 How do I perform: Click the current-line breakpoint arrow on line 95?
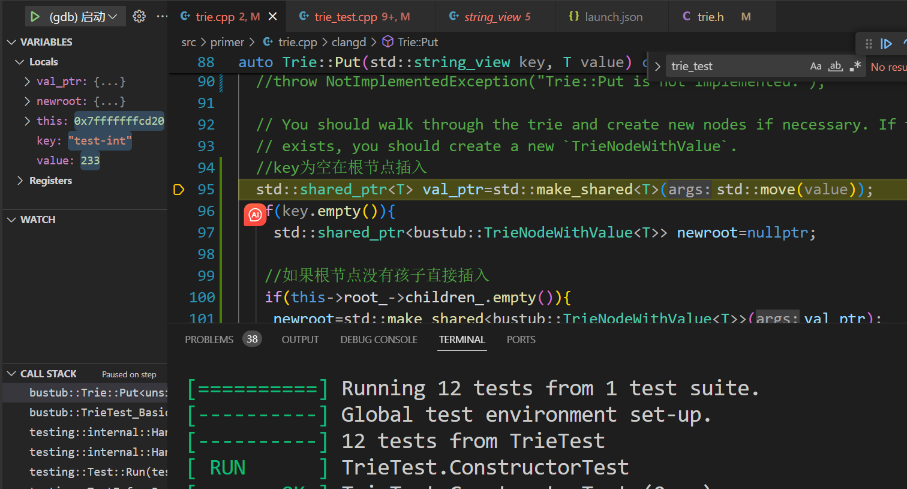tap(179, 189)
